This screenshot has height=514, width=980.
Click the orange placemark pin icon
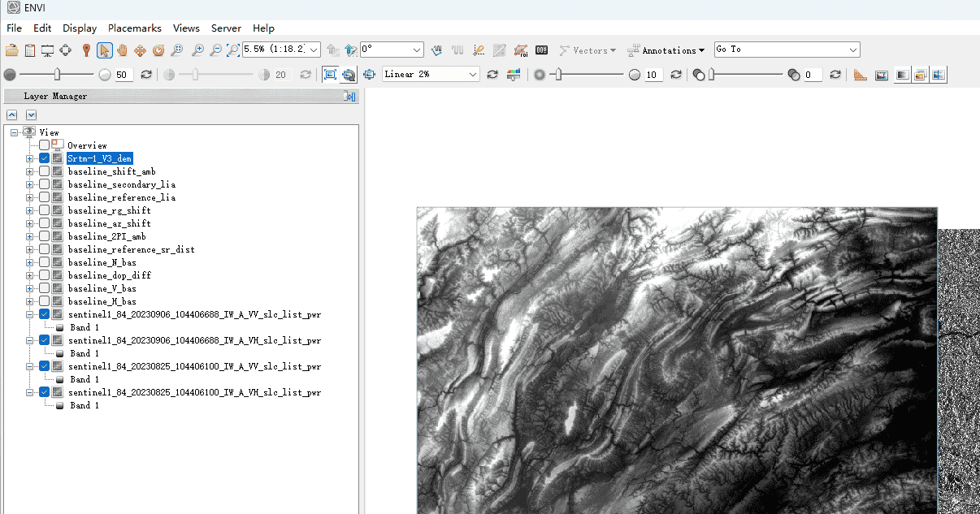tap(86, 50)
